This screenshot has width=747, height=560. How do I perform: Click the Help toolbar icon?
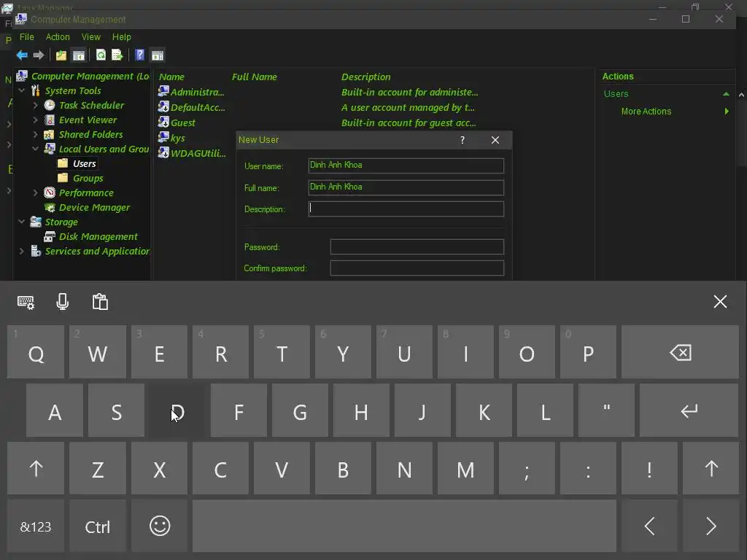139,55
